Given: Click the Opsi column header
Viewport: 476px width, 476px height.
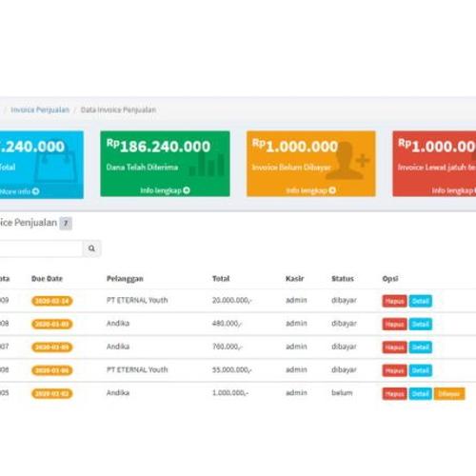Looking at the screenshot, I should [390, 279].
